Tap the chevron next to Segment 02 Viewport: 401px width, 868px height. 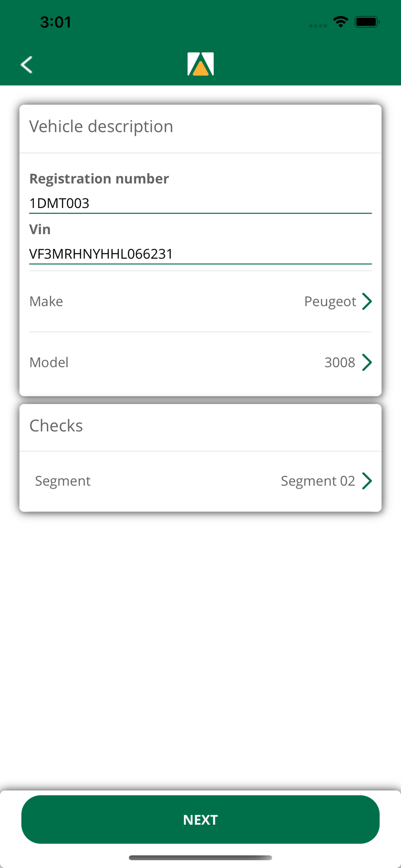[x=367, y=481]
